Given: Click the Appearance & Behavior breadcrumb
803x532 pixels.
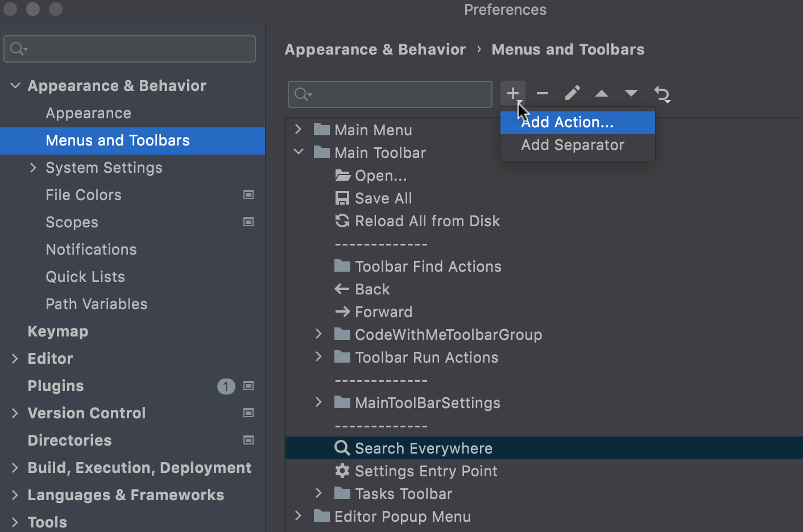Looking at the screenshot, I should coord(375,50).
